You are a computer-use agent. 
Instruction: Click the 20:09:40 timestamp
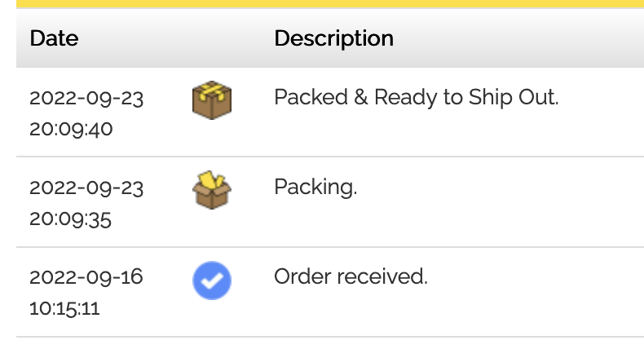pyautogui.click(x=71, y=129)
